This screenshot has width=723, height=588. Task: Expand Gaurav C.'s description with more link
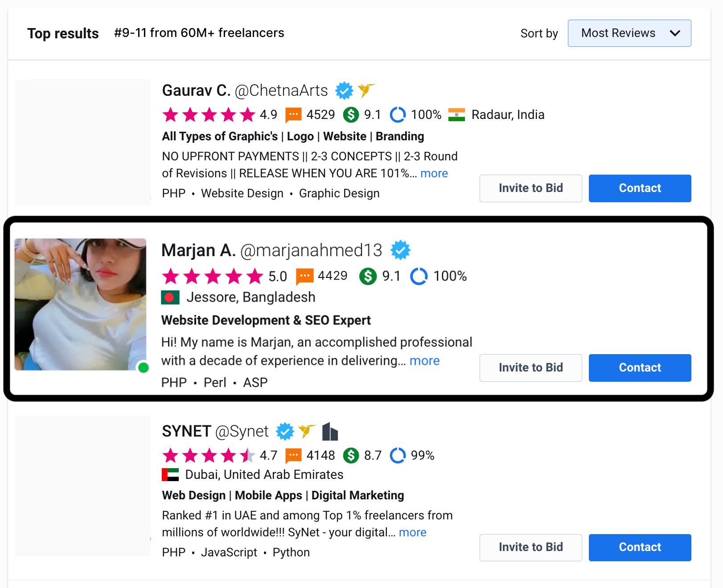pos(434,173)
